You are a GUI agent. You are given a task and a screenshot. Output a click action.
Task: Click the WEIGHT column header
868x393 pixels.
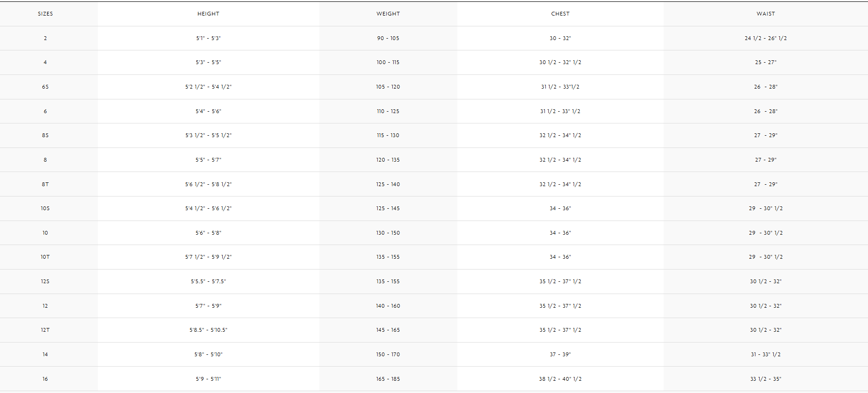pos(388,14)
